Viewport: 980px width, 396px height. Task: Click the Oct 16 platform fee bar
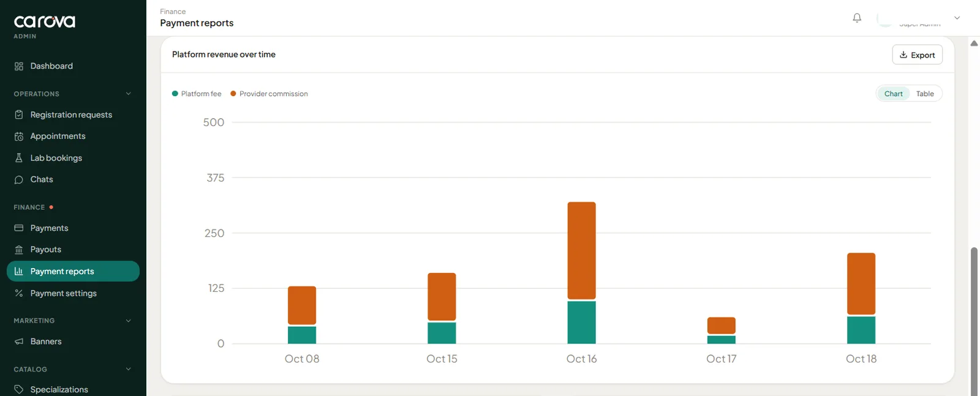click(581, 323)
